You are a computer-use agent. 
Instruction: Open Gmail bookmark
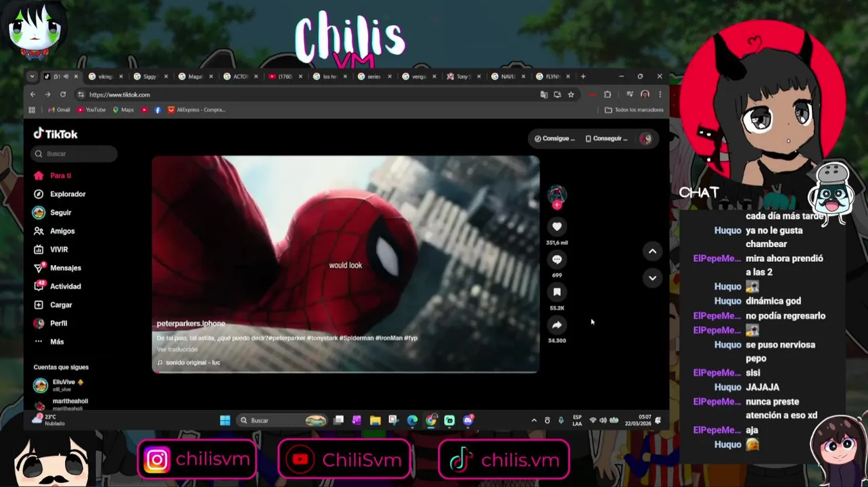[x=58, y=110]
